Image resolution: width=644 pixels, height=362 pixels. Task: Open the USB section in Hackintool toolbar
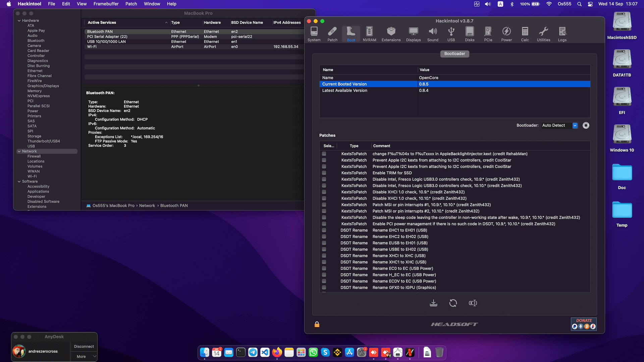pyautogui.click(x=451, y=34)
